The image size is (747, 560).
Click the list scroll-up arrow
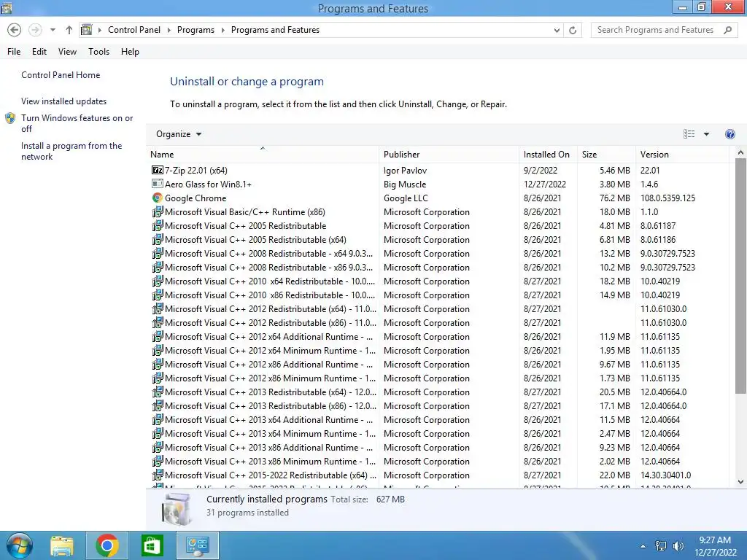click(x=740, y=153)
